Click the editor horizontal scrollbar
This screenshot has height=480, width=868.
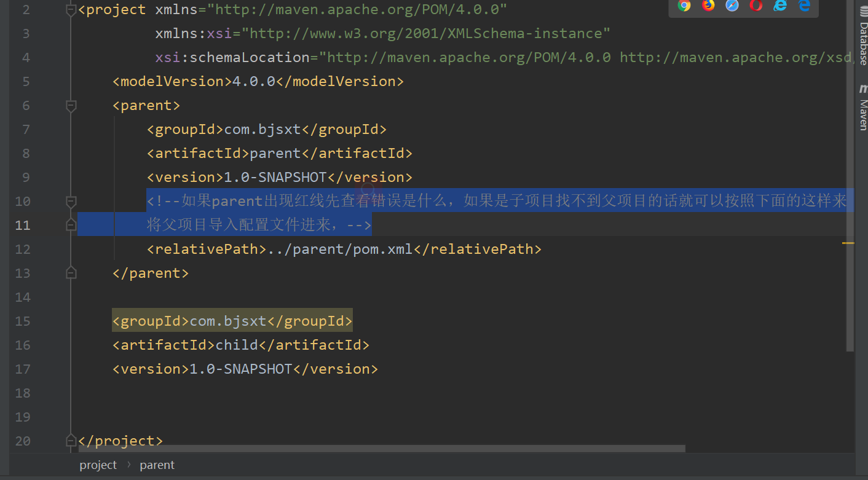coord(381,449)
